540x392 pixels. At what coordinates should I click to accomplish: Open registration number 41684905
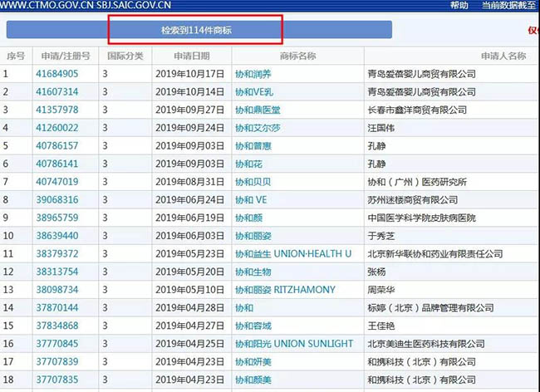pos(56,73)
